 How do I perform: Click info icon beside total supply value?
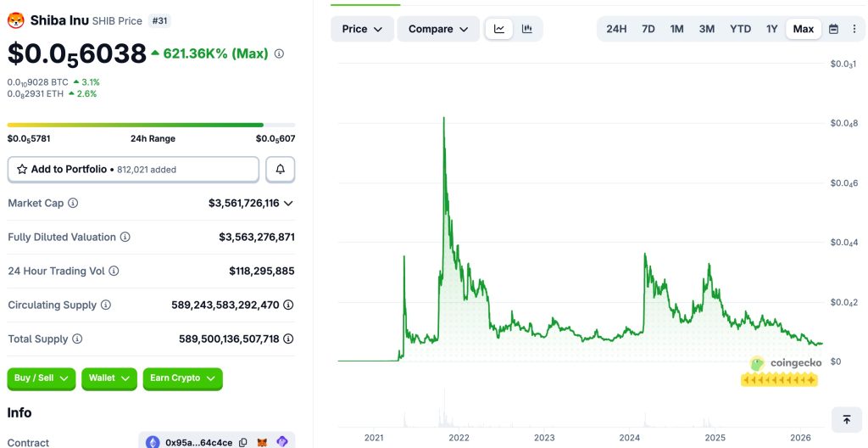[288, 339]
